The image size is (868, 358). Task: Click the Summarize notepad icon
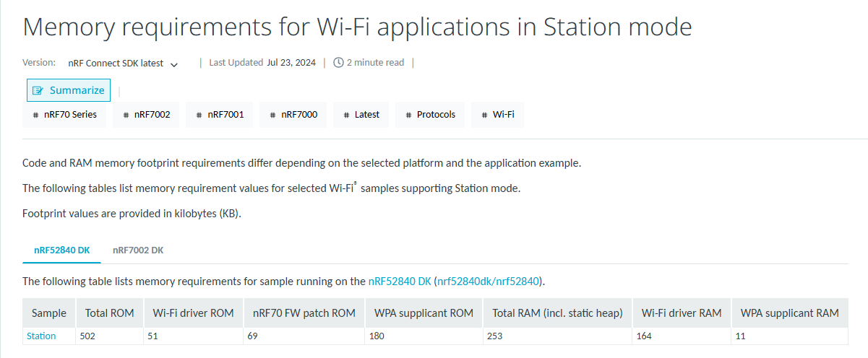click(x=38, y=90)
